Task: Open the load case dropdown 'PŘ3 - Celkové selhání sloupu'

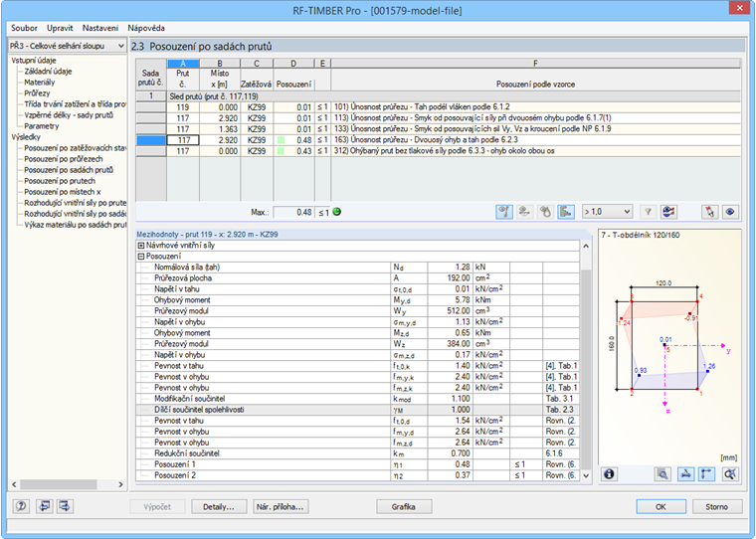Action: tap(66, 46)
